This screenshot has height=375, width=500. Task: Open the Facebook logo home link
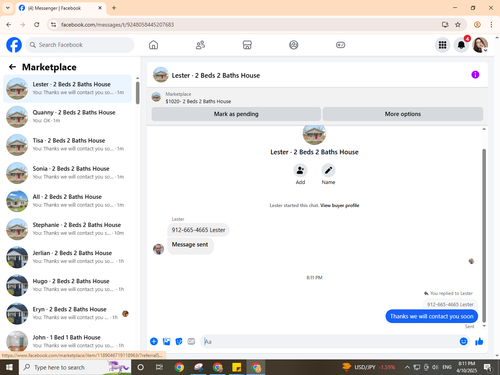(x=14, y=45)
